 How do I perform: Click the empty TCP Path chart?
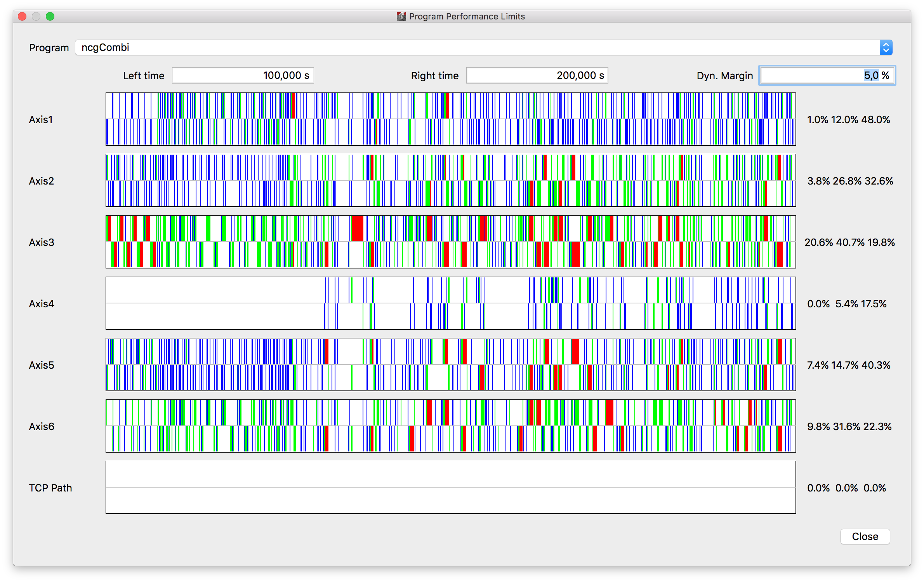(450, 487)
